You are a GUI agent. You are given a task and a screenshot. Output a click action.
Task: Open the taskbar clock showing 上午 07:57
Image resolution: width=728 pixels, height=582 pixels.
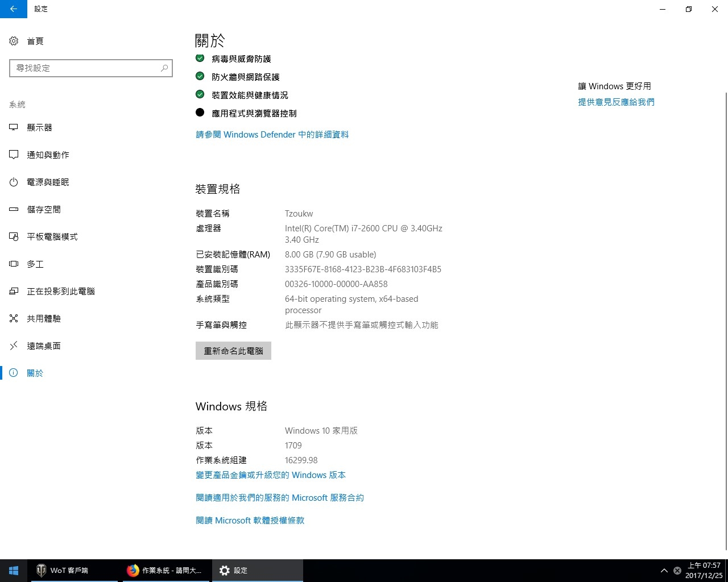point(704,571)
